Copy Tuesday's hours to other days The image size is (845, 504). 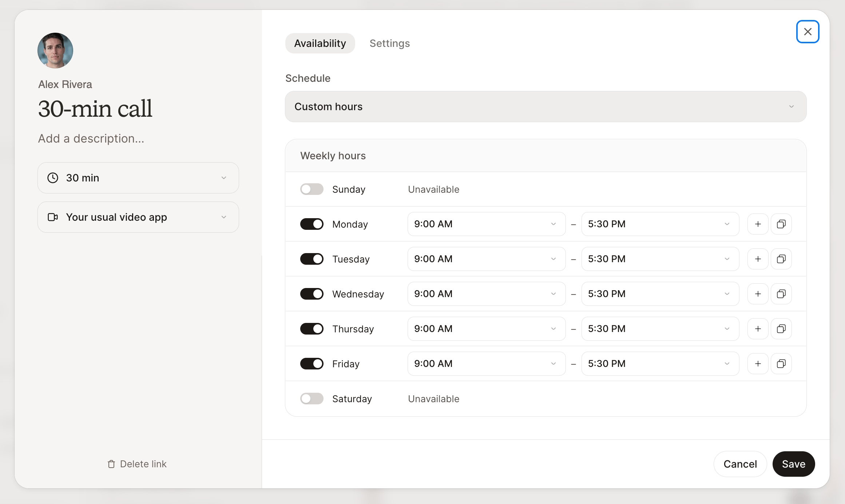coord(781,259)
